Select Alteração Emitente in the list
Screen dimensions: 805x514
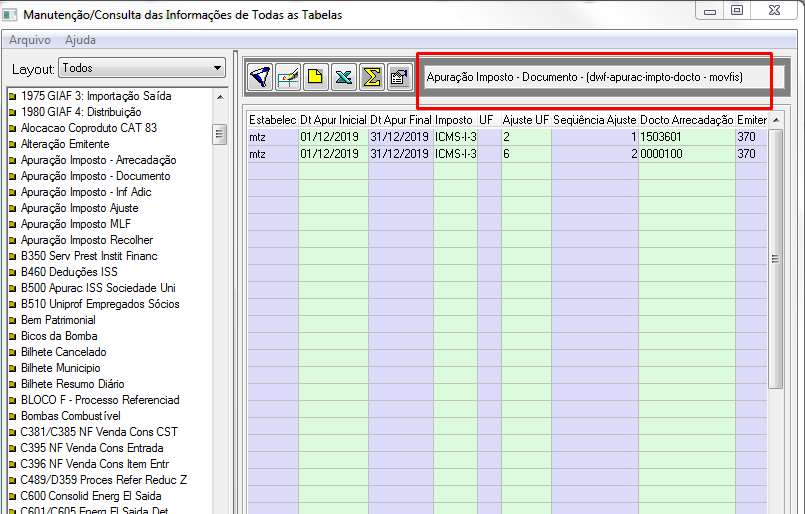point(65,144)
